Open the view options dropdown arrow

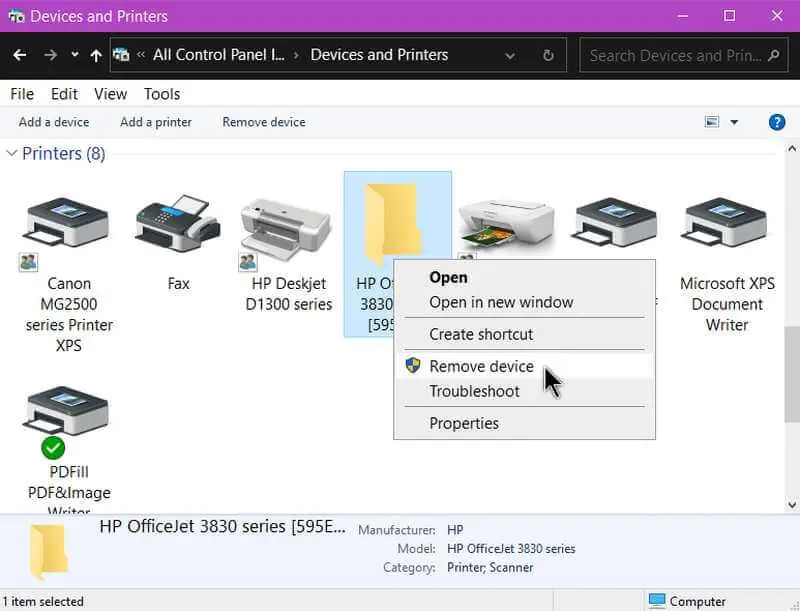pyautogui.click(x=734, y=122)
